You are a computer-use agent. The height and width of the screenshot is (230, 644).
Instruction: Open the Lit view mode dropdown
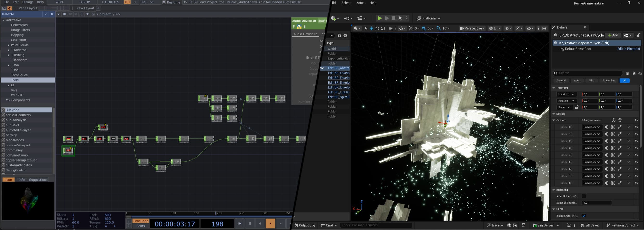pyautogui.click(x=495, y=28)
